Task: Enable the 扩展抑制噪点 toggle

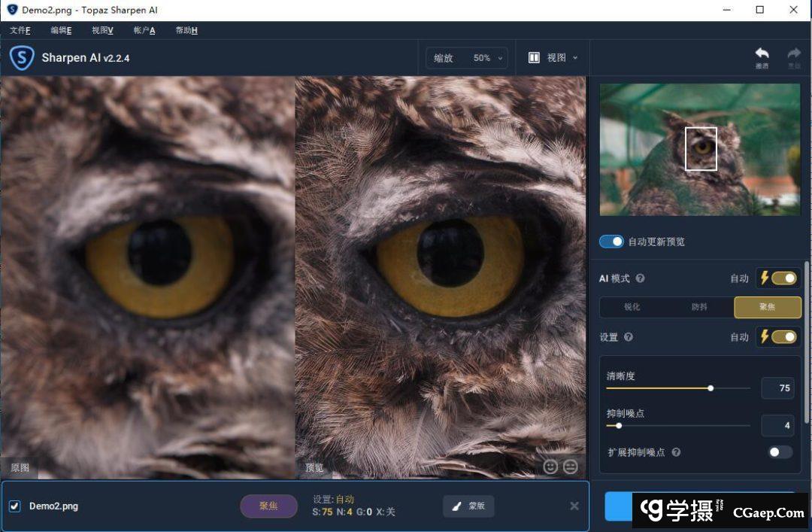Action: (x=780, y=452)
